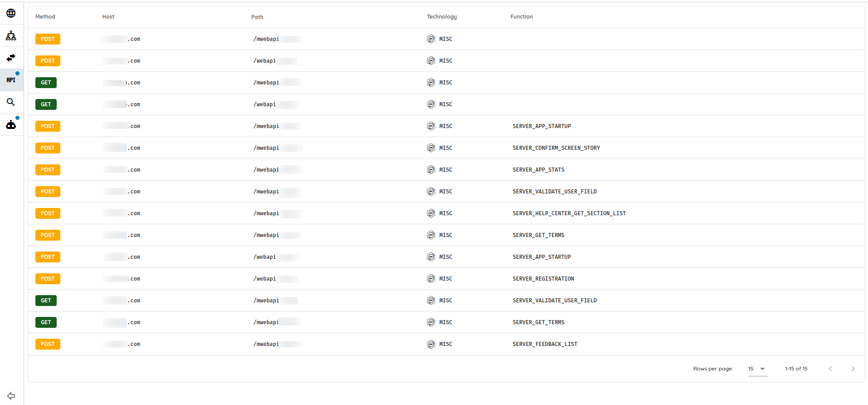Sort by the Function column header

[522, 17]
